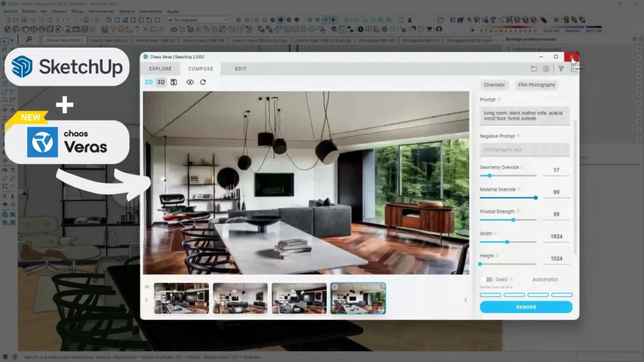Select the second render thumbnail
644x362 pixels.
click(x=240, y=299)
